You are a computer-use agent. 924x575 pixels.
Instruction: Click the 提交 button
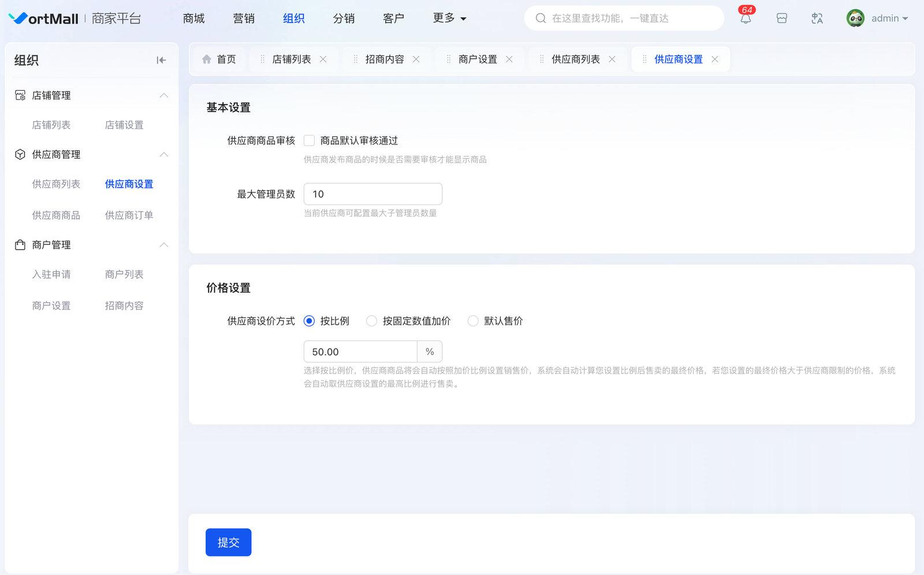click(x=228, y=543)
